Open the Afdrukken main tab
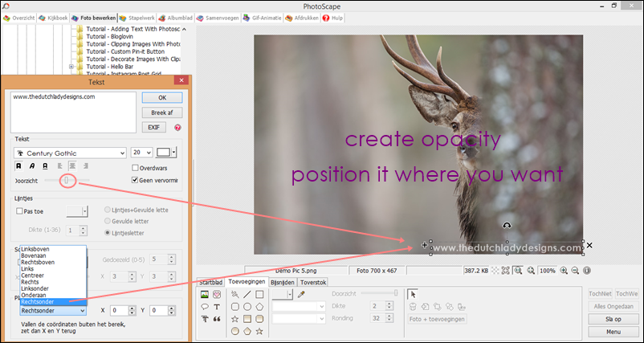Screen dimensions: 644x343 (302, 18)
